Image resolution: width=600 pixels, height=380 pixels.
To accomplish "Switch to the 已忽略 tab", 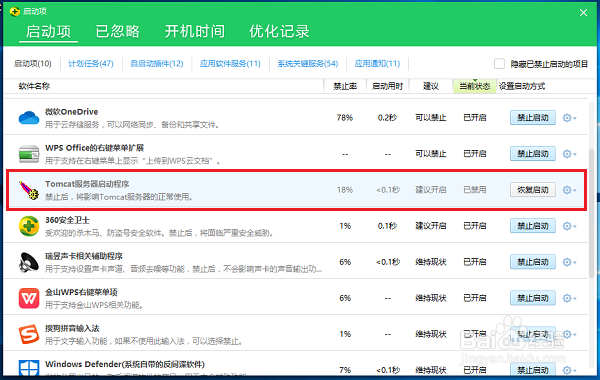I will pyautogui.click(x=117, y=31).
